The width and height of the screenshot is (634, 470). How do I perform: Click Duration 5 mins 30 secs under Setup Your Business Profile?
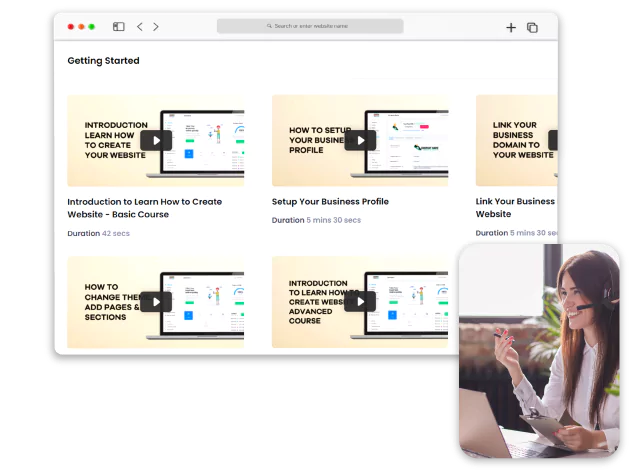[316, 220]
